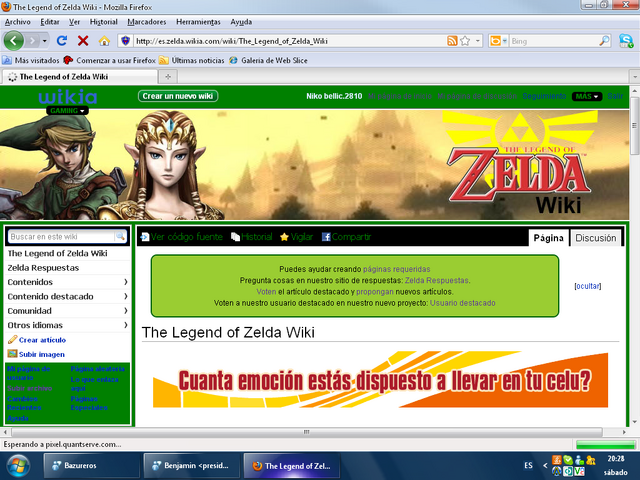This screenshot has width=640, height=480.
Task: Click the Cuanta emoción banner advertisement
Action: [x=380, y=380]
